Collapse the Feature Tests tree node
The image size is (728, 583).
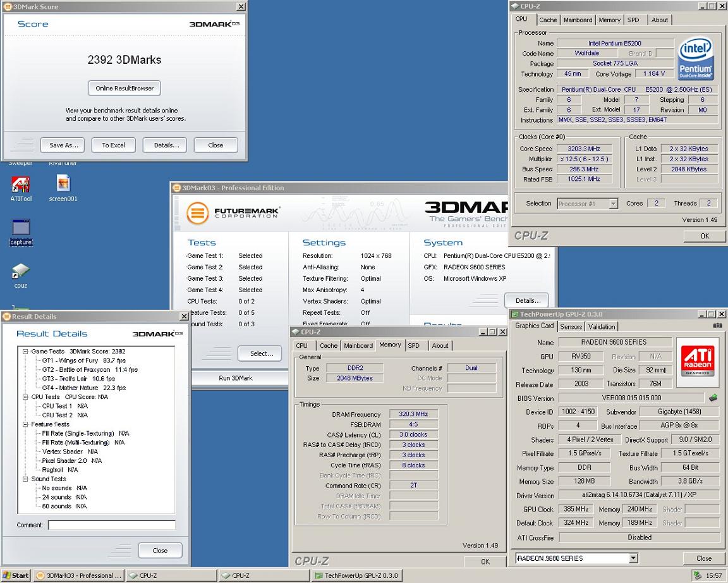25,424
